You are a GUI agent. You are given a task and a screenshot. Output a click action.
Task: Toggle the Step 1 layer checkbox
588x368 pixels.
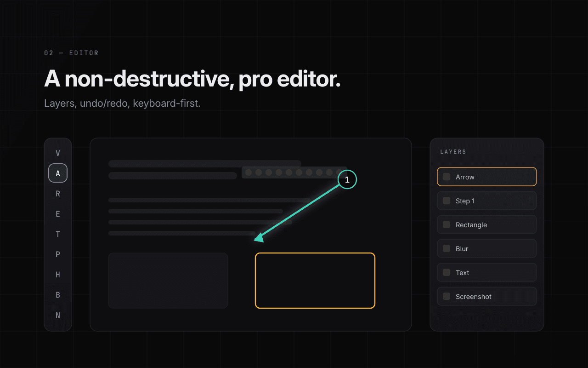[x=447, y=201]
